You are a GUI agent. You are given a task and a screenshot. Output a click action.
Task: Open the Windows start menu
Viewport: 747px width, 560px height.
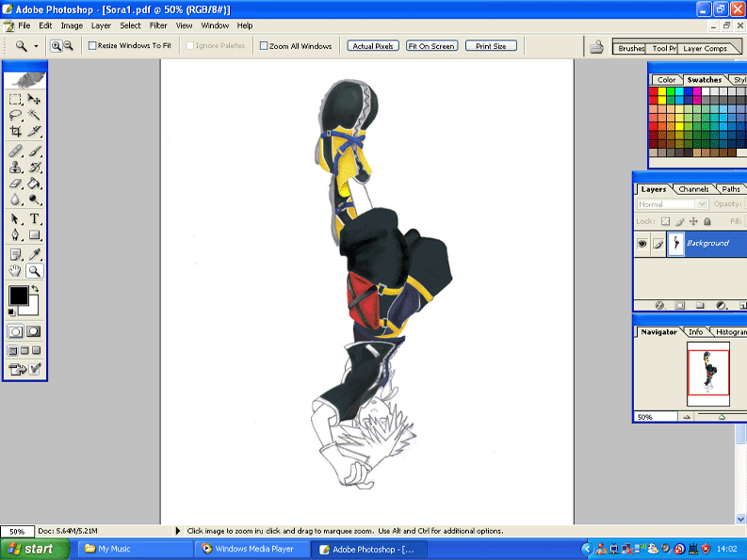(x=35, y=549)
